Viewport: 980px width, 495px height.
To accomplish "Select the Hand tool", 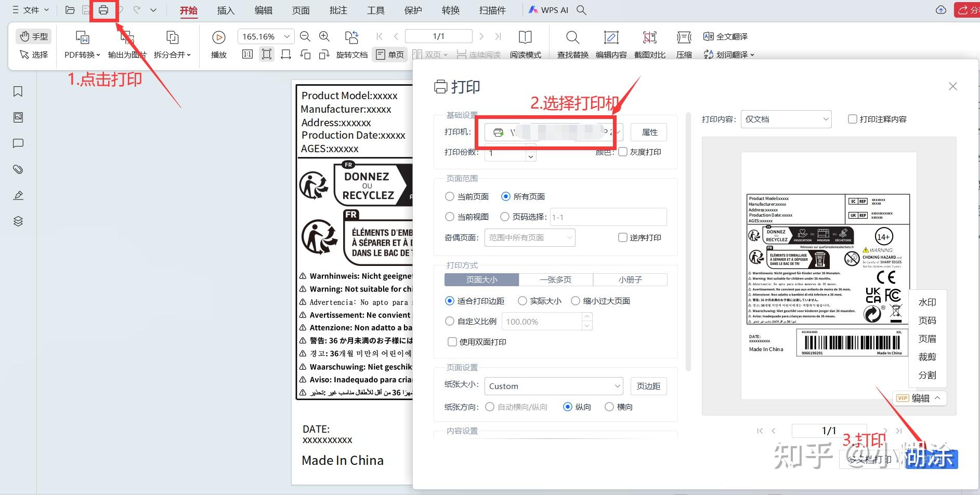I will 34,36.
